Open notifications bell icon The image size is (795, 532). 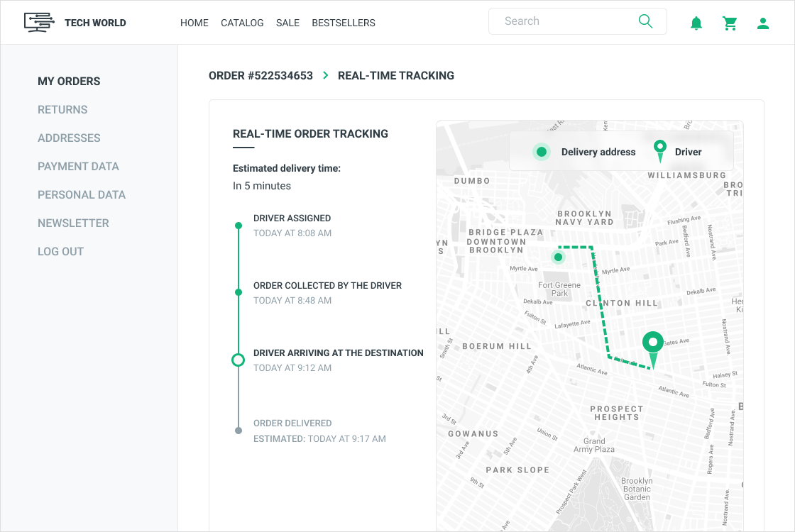(696, 23)
